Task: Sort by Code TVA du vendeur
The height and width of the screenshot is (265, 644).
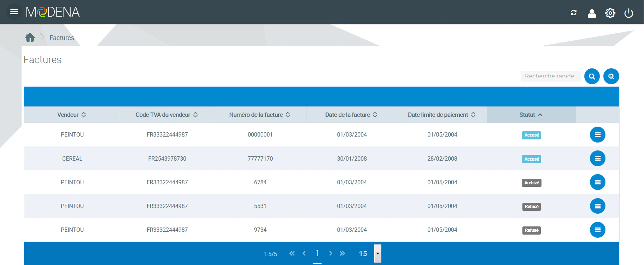Action: click(167, 115)
